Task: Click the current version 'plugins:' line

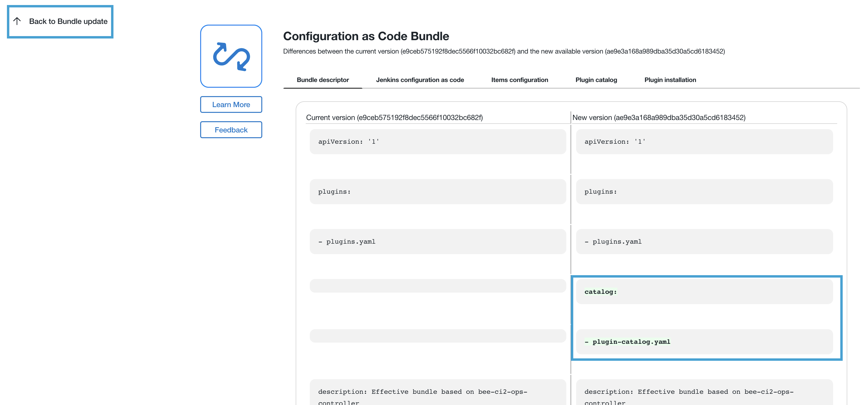Action: (334, 192)
